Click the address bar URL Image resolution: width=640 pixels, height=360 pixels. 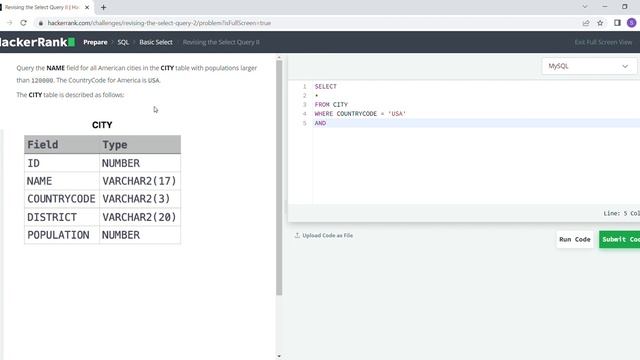pos(159,23)
